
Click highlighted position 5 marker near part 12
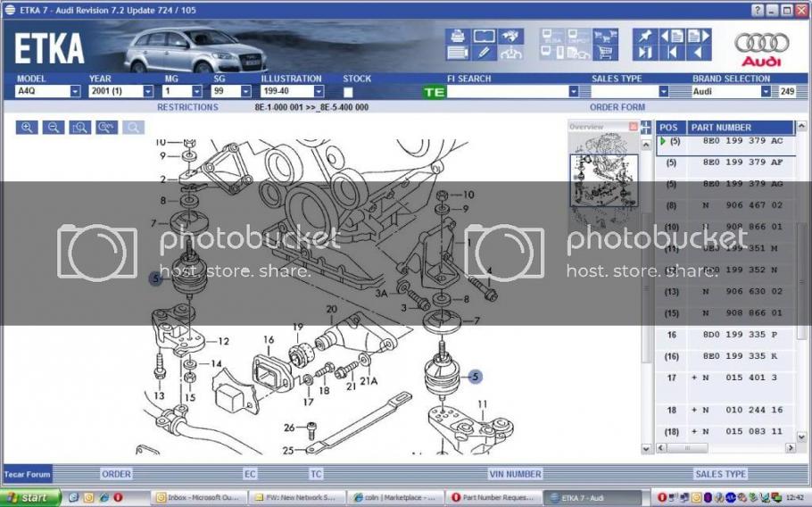pyautogui.click(x=156, y=279)
